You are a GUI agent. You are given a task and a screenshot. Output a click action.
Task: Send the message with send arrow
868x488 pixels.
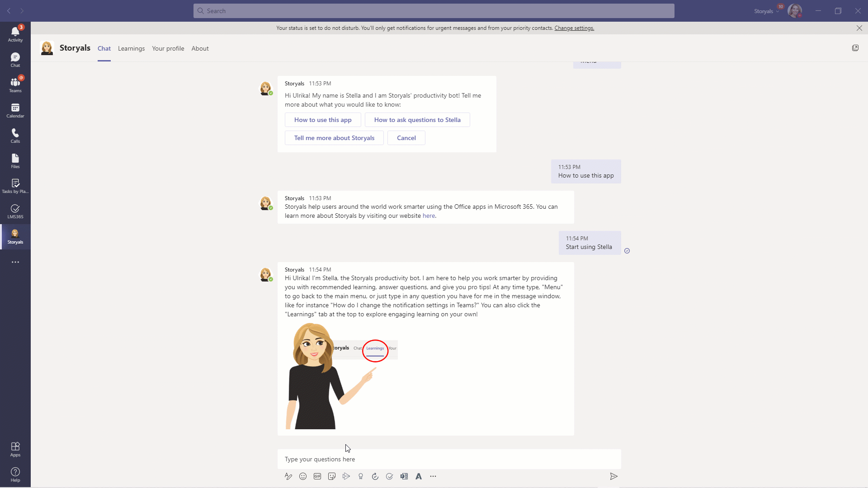pos(613,476)
